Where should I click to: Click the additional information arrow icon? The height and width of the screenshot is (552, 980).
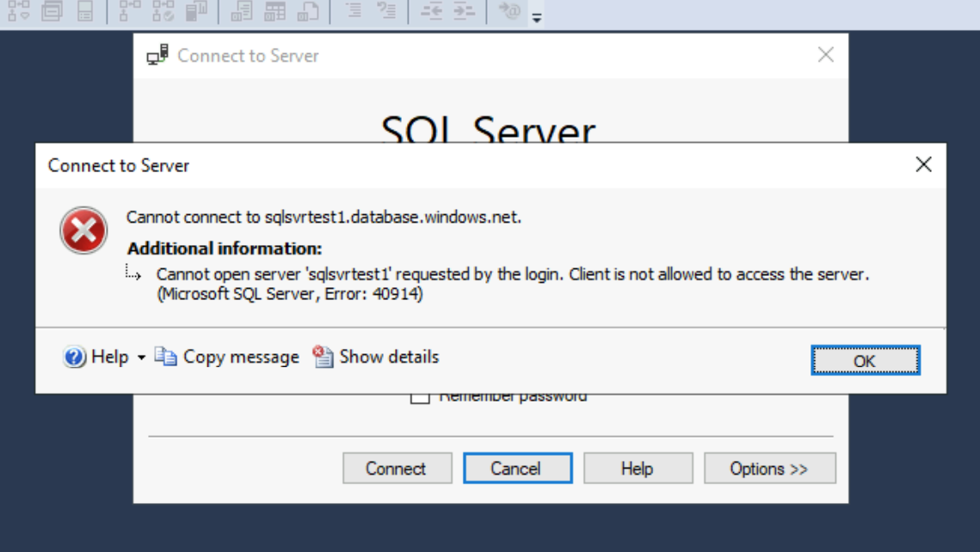pos(133,272)
